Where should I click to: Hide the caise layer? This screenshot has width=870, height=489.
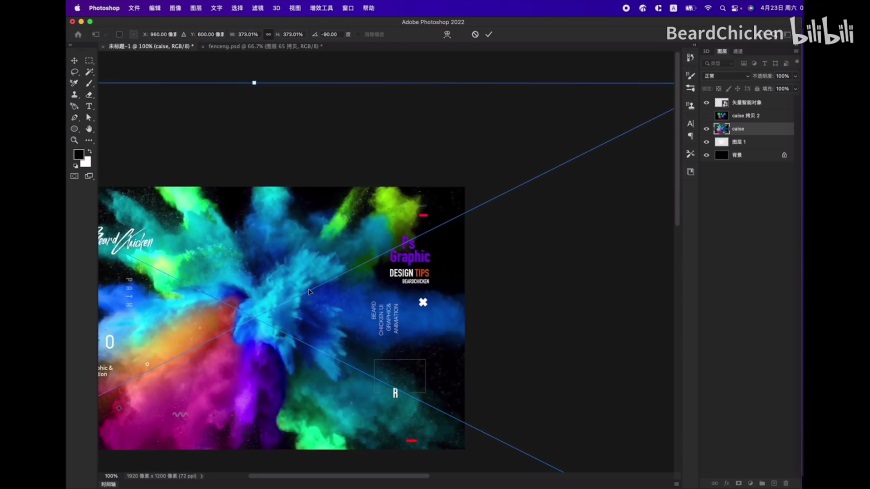click(x=706, y=129)
